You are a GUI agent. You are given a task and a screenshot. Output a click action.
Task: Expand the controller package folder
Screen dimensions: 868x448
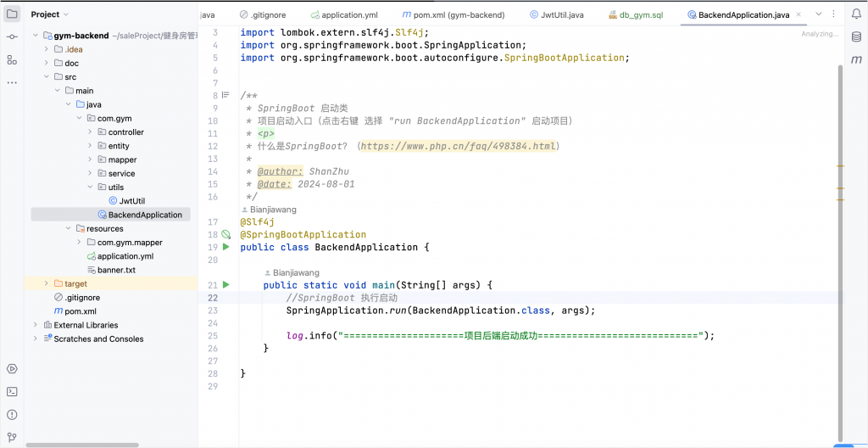pyautogui.click(x=90, y=132)
